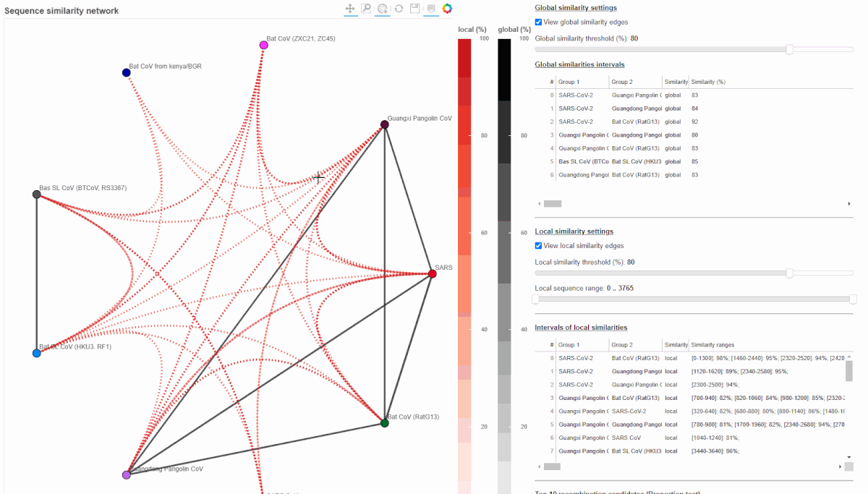The height and width of the screenshot is (494, 868).
Task: Click the Bat CoV from kenya/BGR node
Action: (x=126, y=72)
